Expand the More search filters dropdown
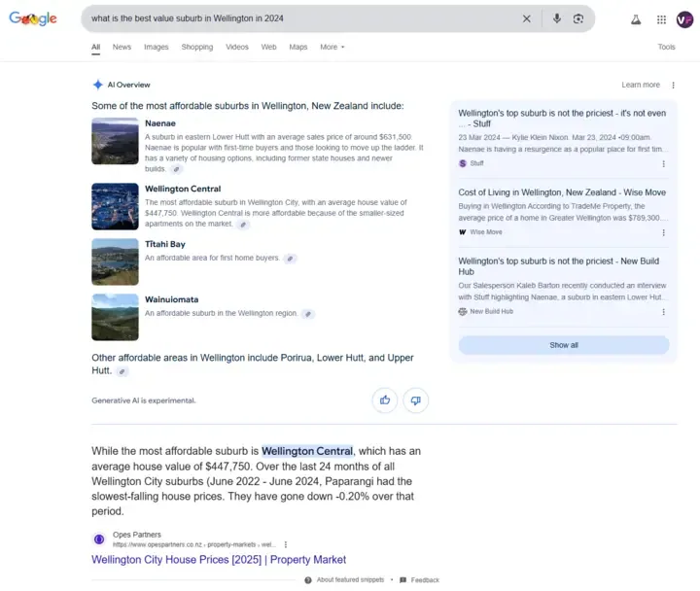The width and height of the screenshot is (700, 591). 332,47
